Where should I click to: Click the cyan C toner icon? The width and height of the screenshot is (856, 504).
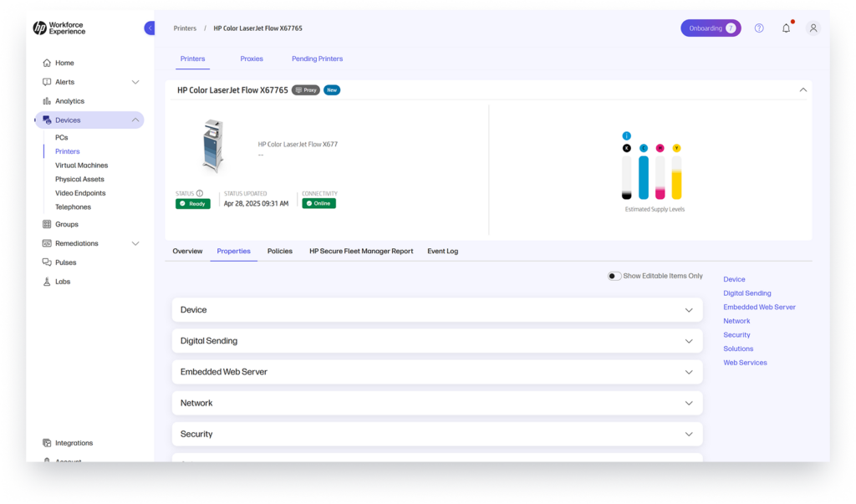pyautogui.click(x=644, y=148)
